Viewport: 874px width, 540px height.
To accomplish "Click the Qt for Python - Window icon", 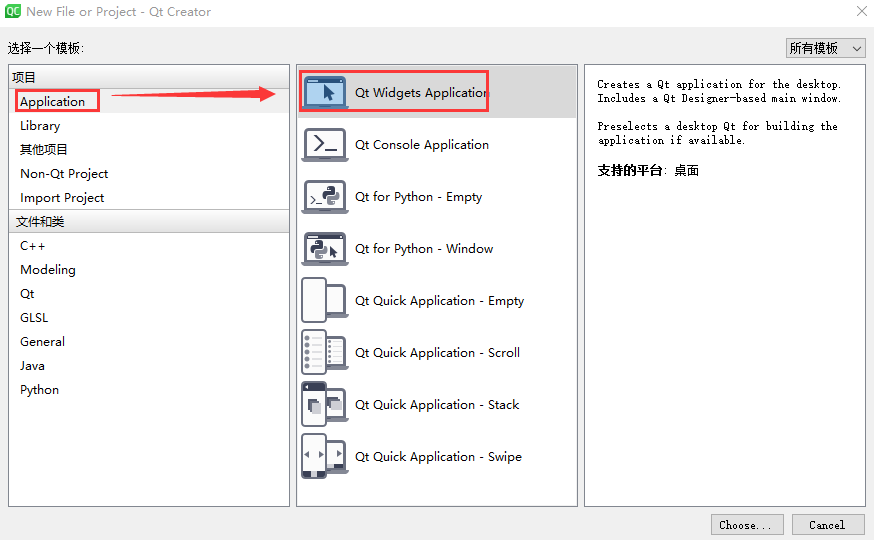I will [325, 249].
